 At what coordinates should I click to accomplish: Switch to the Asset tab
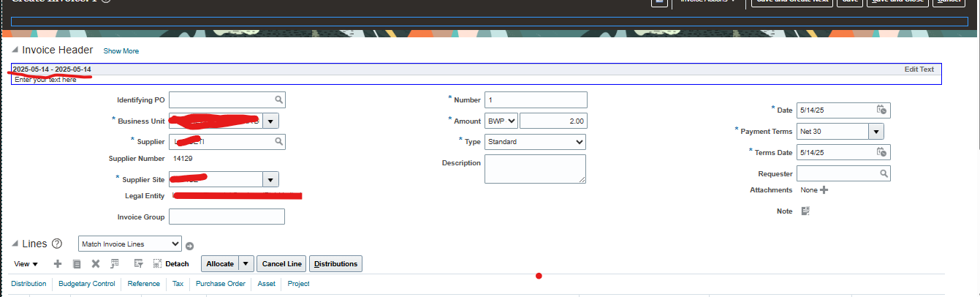click(x=267, y=284)
